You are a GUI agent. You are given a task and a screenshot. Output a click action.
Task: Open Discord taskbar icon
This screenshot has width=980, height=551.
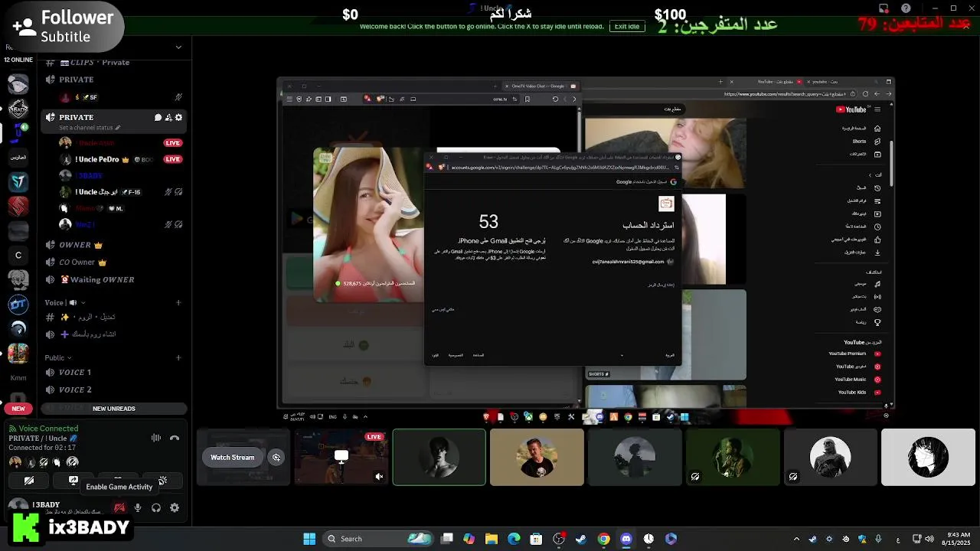tap(626, 539)
